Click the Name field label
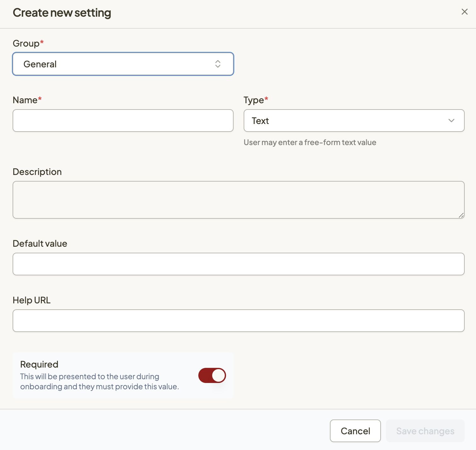The width and height of the screenshot is (476, 450). (x=25, y=100)
